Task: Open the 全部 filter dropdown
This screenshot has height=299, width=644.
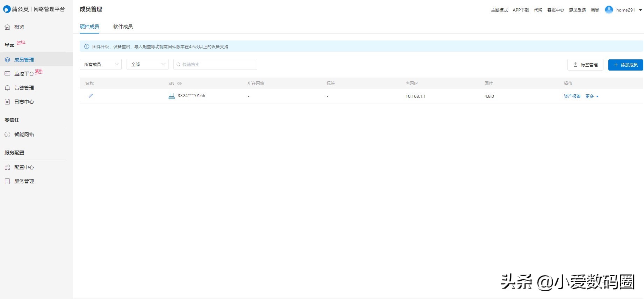Action: 148,64
